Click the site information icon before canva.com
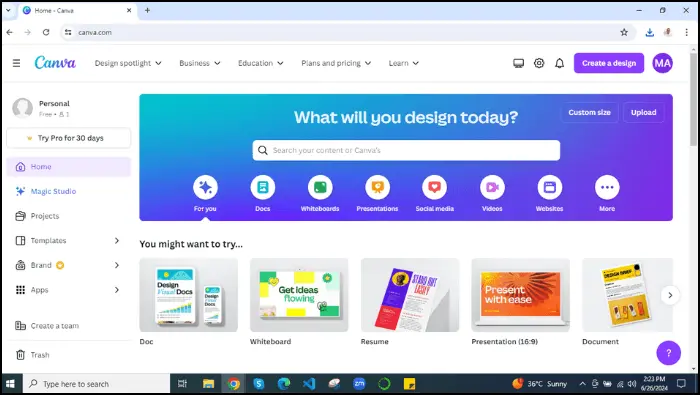Viewport: 700px width, 395px height. click(68, 32)
